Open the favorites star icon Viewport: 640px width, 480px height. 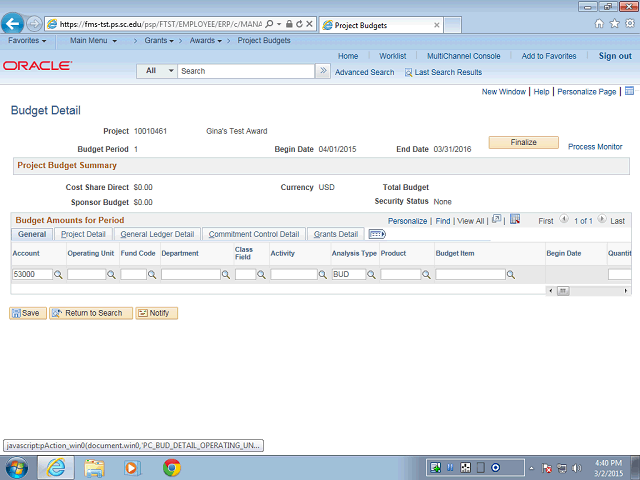coord(614,24)
